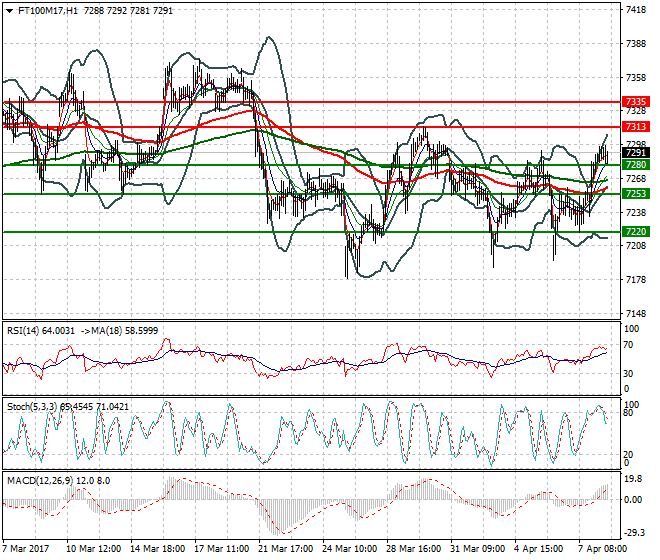Click the green 7280 support price label
Image resolution: width=660 pixels, height=560 pixels.
636,165
